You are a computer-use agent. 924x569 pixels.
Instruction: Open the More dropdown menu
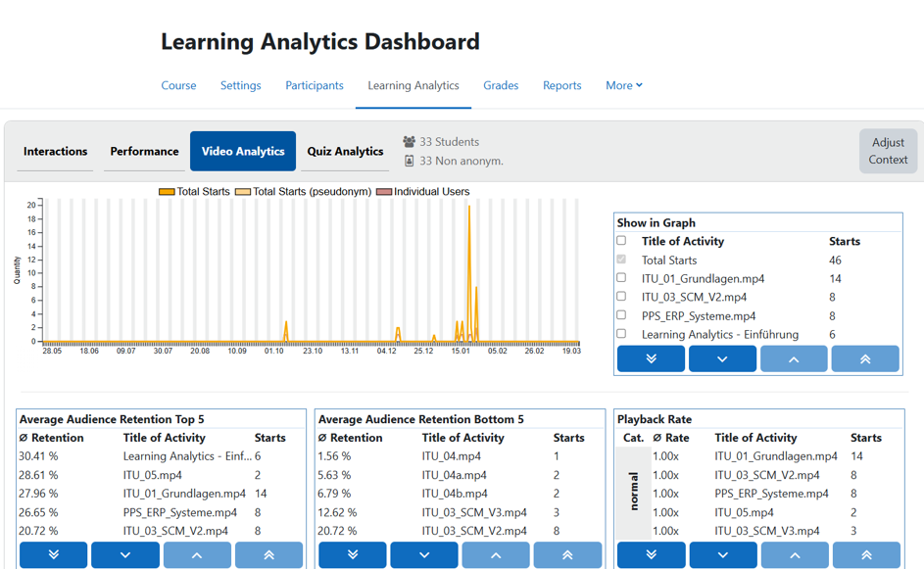tap(624, 85)
